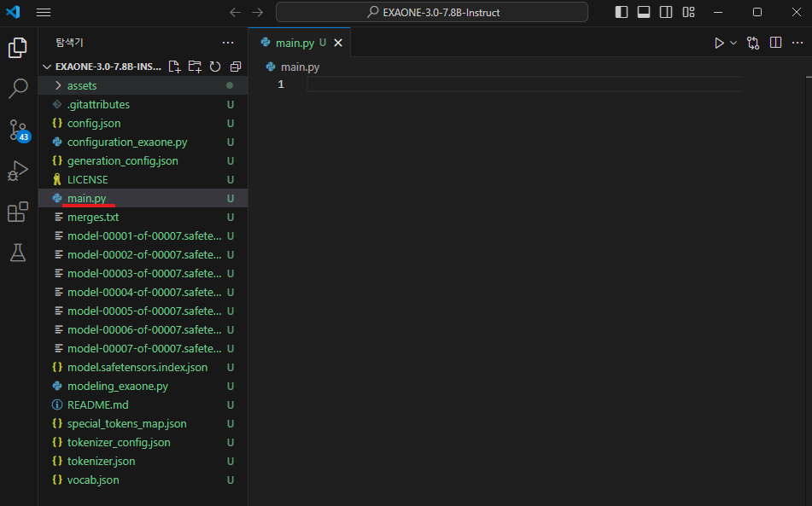
Task: Open tokenizer_config.json file
Action: coord(143,442)
